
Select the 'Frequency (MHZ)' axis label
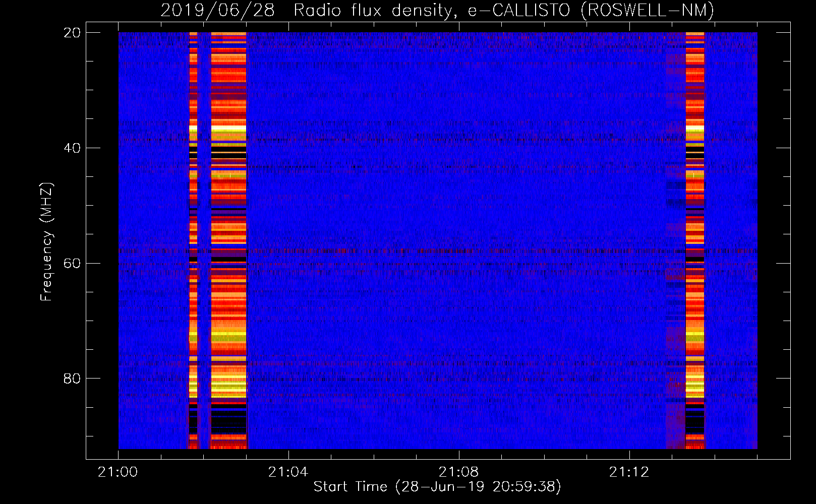[46, 242]
